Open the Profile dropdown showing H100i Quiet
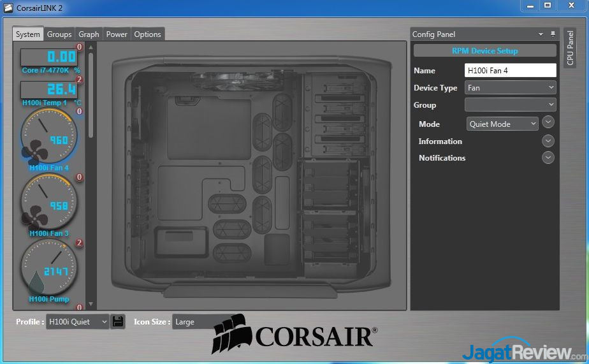The image size is (589, 364). click(x=77, y=322)
